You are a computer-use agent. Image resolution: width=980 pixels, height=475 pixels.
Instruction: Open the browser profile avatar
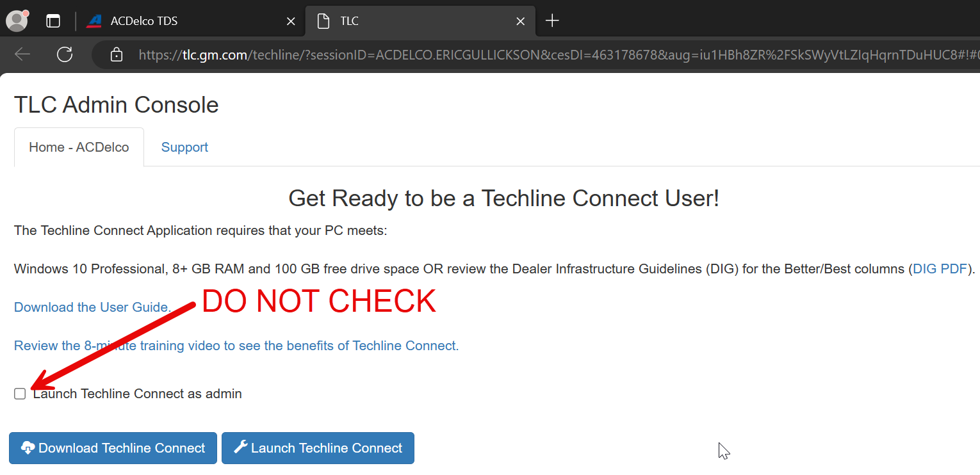17,20
